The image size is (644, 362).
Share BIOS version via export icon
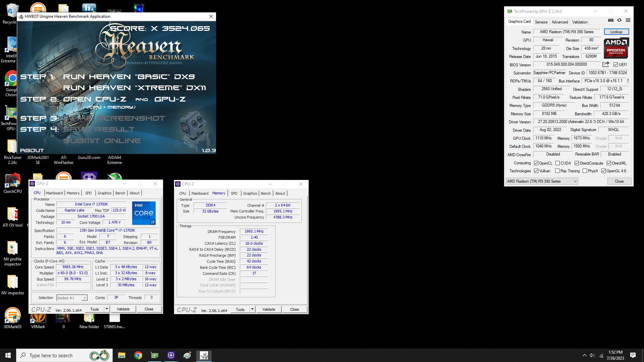tap(606, 64)
